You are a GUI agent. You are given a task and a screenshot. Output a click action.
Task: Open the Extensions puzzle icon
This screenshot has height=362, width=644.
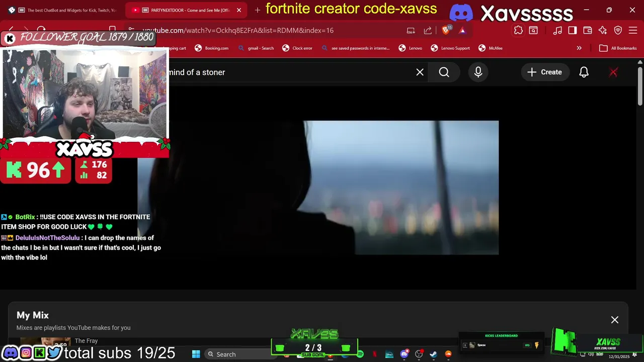pyautogui.click(x=518, y=30)
